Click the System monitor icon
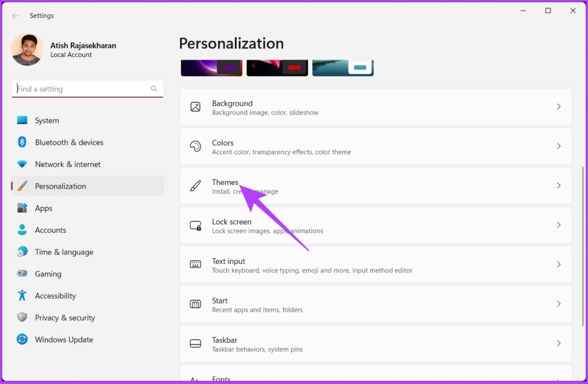The image size is (588, 384). [22, 120]
